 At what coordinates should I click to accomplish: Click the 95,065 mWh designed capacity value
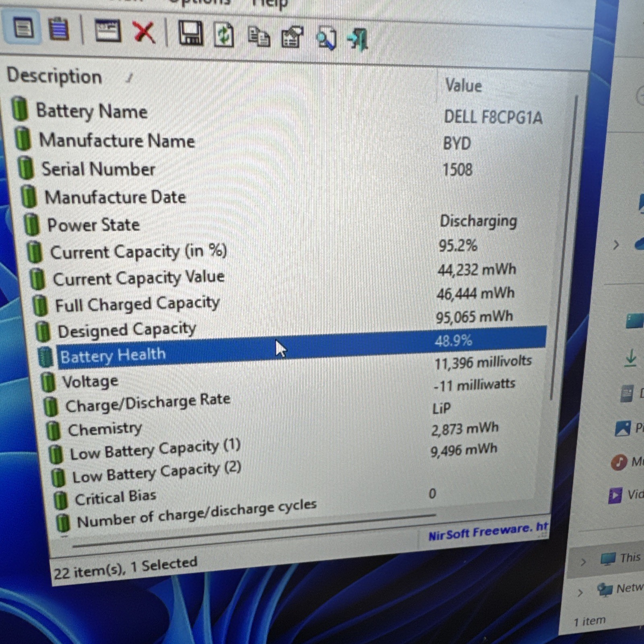(x=474, y=317)
